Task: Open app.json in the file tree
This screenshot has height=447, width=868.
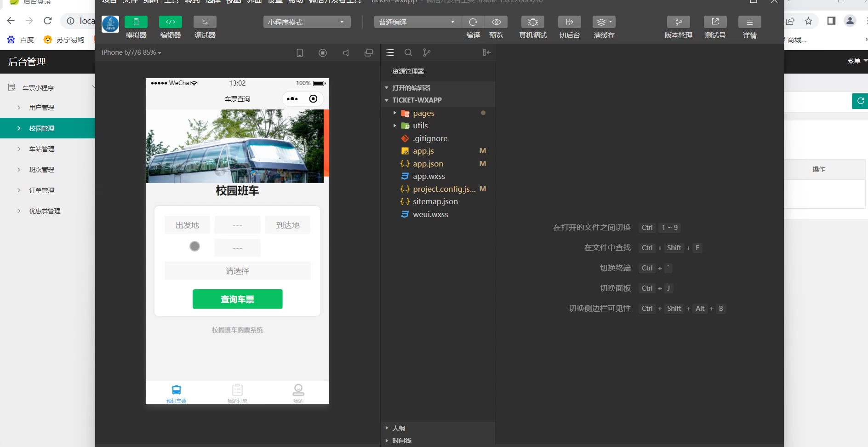Action: coord(428,164)
